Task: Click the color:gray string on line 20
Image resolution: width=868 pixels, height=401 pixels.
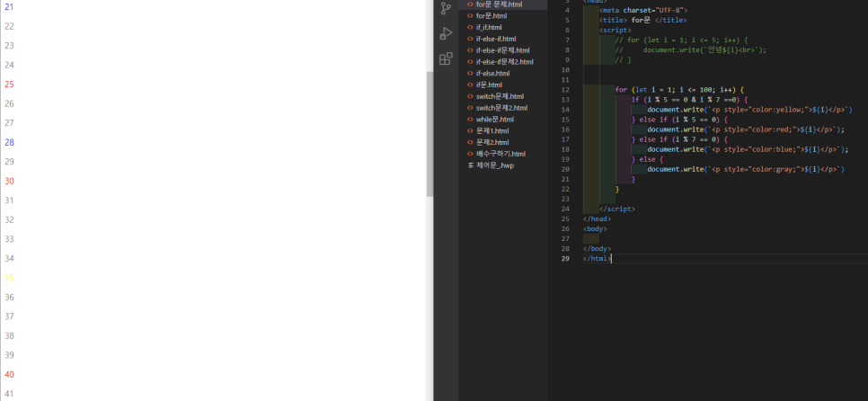Action: 776,170
